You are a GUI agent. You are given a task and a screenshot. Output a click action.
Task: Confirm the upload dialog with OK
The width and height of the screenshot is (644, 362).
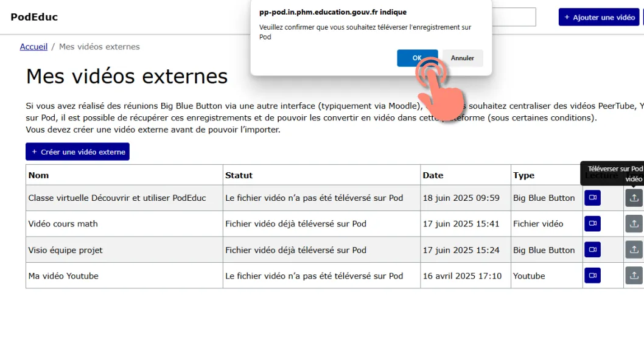click(x=417, y=58)
